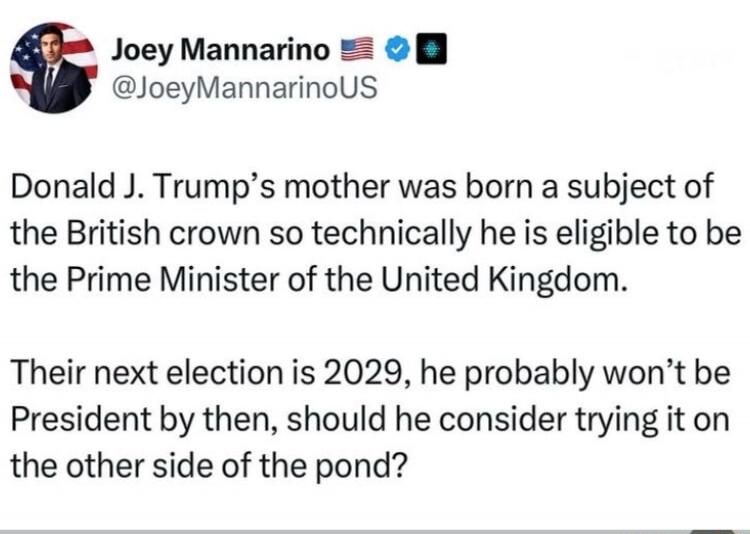Click the blue verified checkmark badge
750x534 pixels.
[x=397, y=49]
